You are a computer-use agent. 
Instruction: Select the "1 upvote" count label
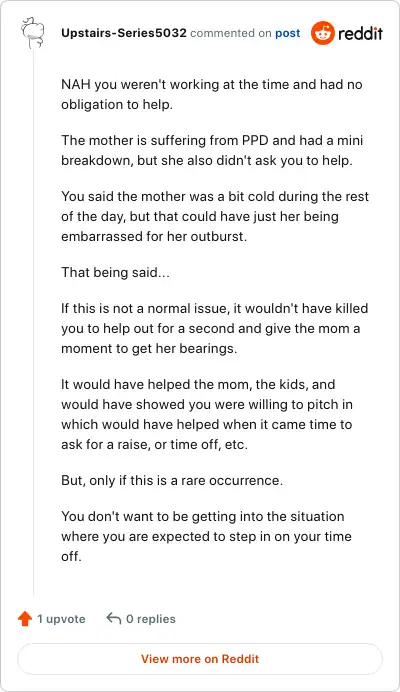[61, 619]
